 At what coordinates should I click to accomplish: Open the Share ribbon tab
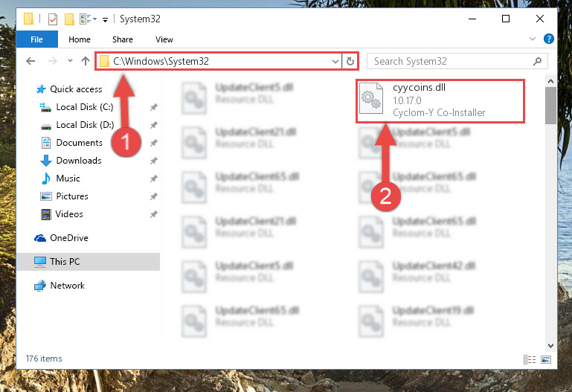(x=123, y=39)
